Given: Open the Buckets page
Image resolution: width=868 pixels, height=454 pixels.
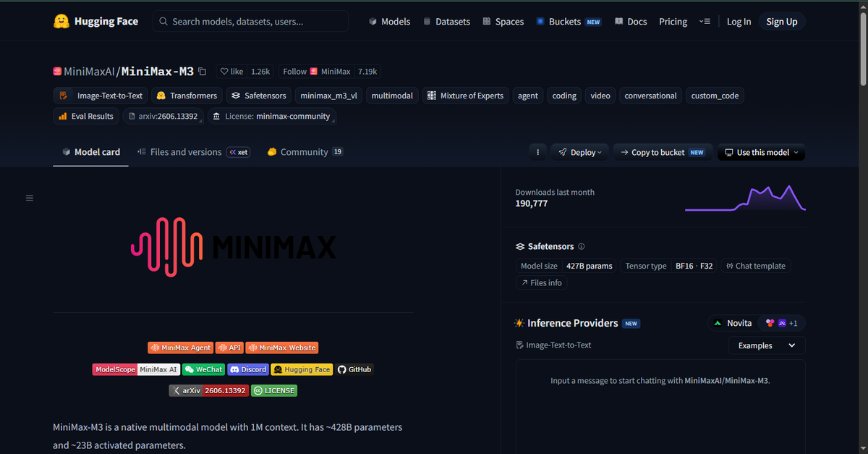Looking at the screenshot, I should (x=569, y=22).
